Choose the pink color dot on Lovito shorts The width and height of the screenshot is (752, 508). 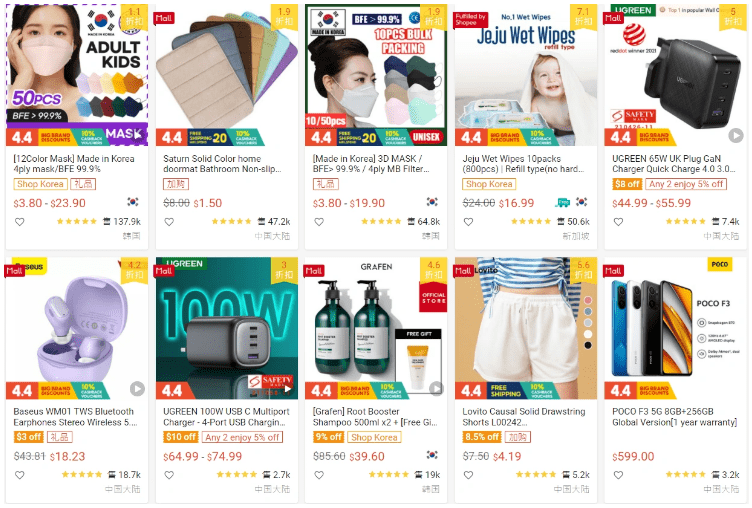[x=588, y=300]
